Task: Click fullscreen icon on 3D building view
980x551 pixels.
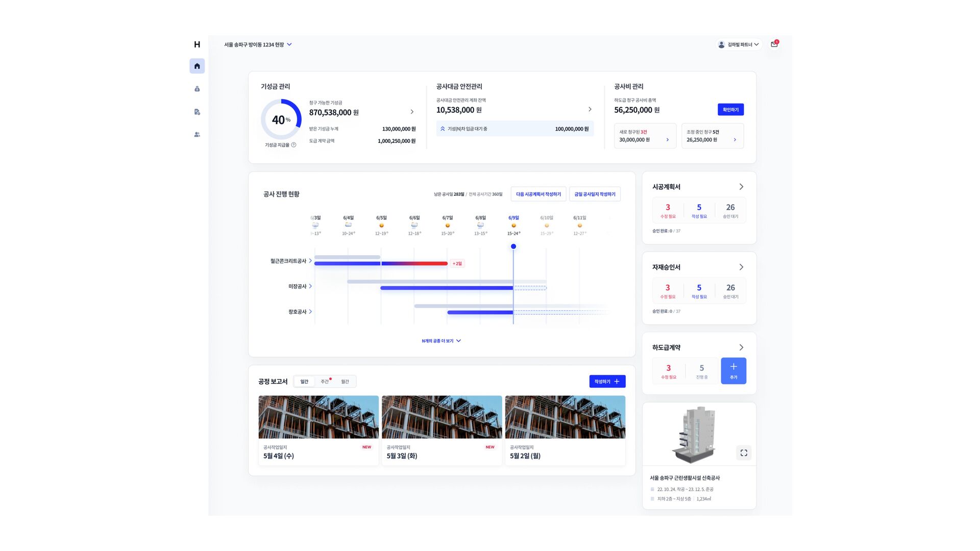Action: click(744, 453)
